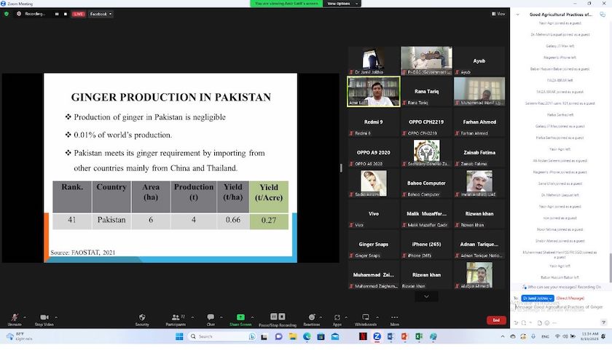
Task: Click the chat message input field
Action: click(561, 307)
